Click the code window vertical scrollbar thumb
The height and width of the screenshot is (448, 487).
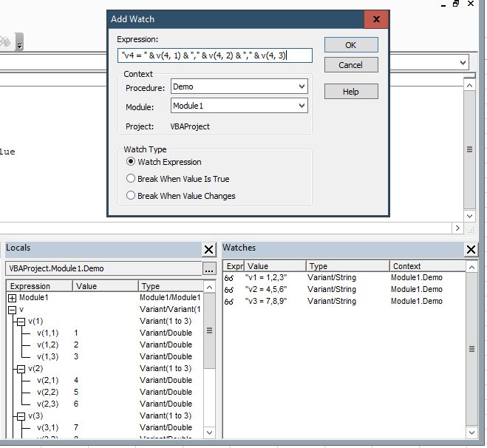(x=469, y=149)
